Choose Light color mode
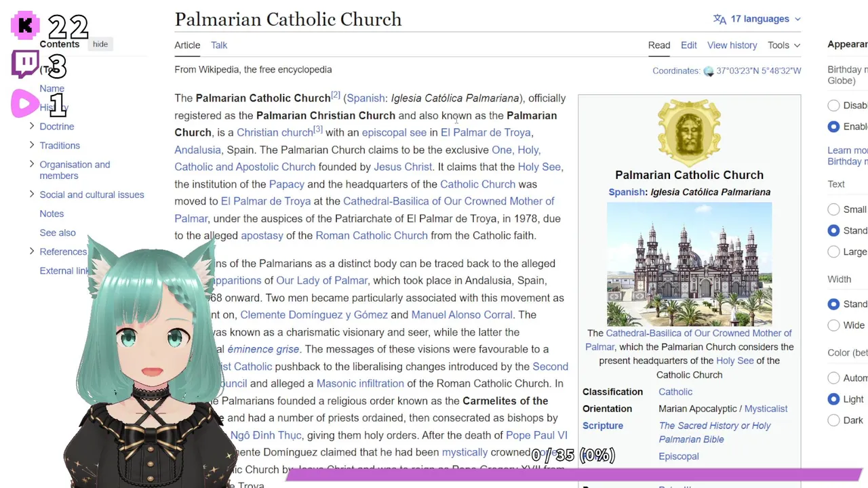 click(833, 399)
